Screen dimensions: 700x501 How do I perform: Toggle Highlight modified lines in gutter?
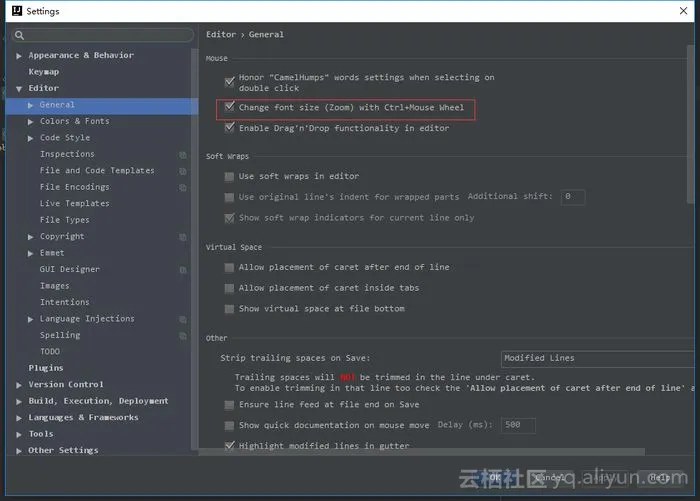point(229,446)
